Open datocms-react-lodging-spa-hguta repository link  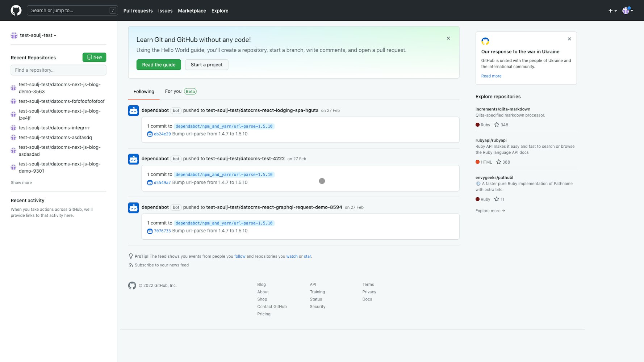tap(262, 110)
